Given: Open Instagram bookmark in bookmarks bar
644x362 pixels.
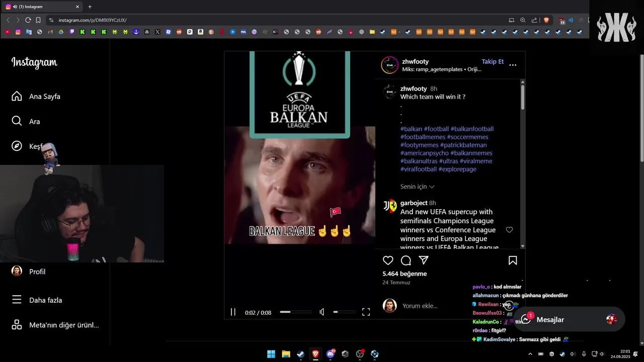Looking at the screenshot, I should click(18, 32).
